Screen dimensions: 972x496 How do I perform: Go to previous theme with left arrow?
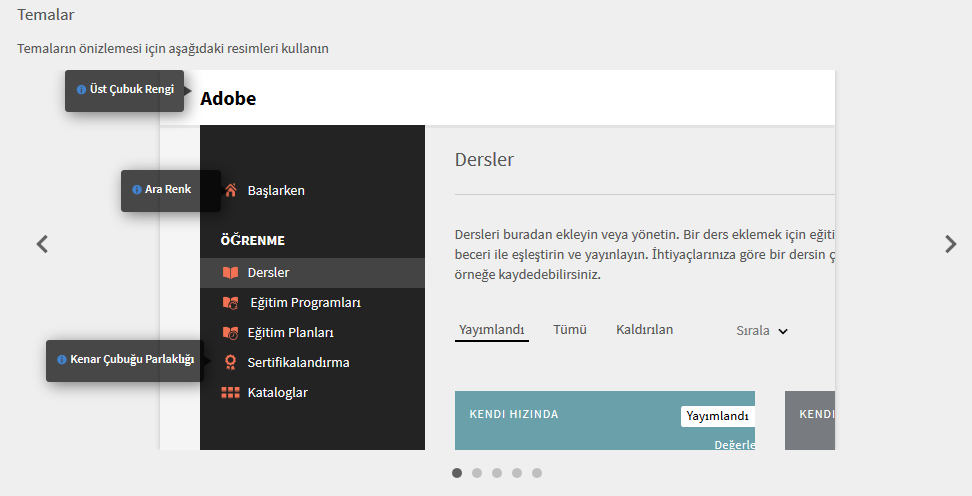click(42, 243)
